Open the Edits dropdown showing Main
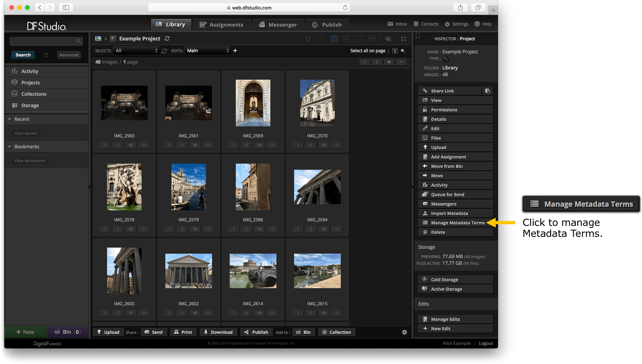 coord(208,51)
